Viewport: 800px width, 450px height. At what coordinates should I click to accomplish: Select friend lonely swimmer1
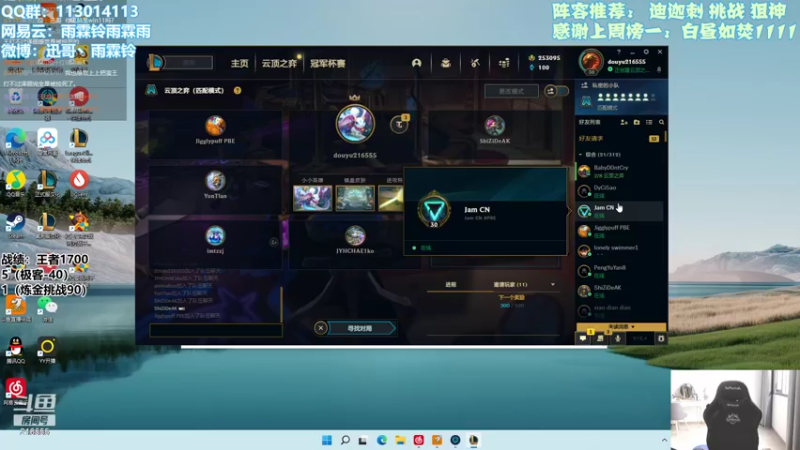tap(619, 251)
